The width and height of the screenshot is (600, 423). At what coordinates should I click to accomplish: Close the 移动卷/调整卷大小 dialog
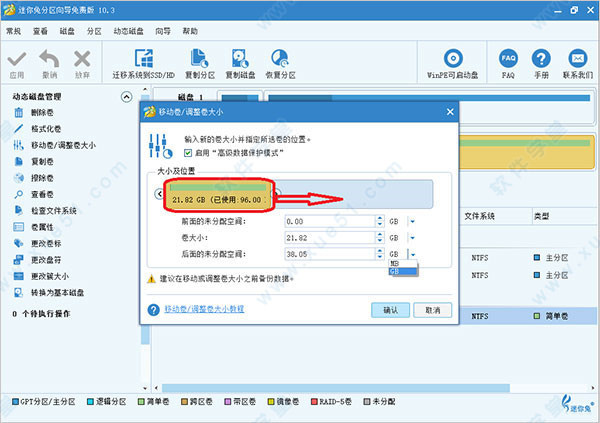point(450,112)
